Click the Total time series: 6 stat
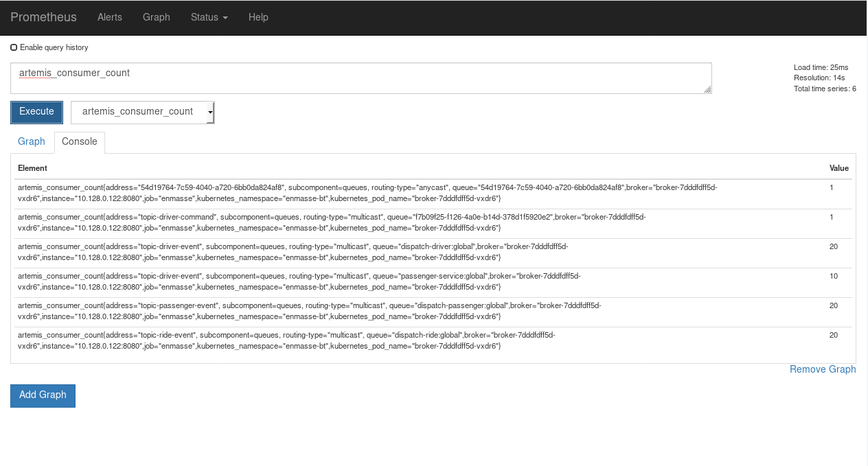 point(825,89)
